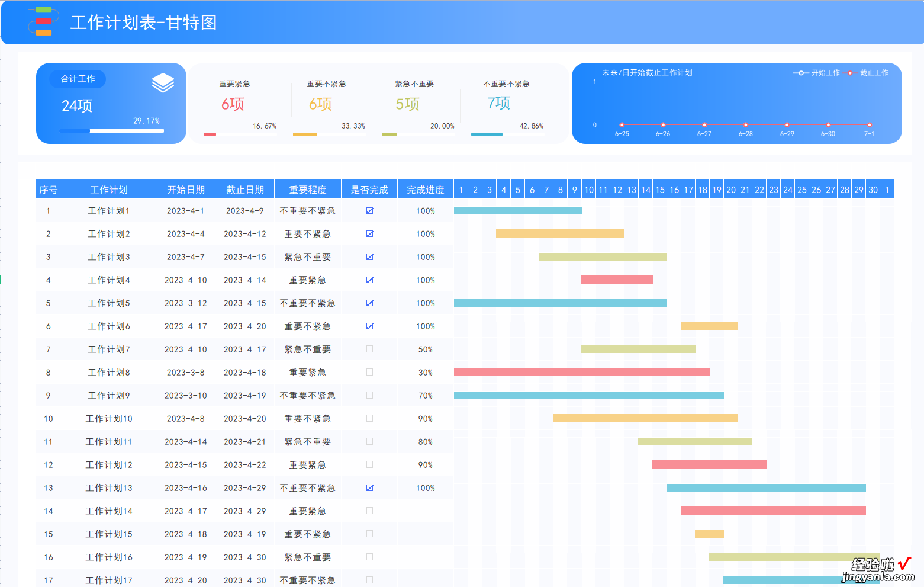Toggle completion checkbox for 工作计划13
Viewport: 924px width, 587px height.
click(369, 488)
